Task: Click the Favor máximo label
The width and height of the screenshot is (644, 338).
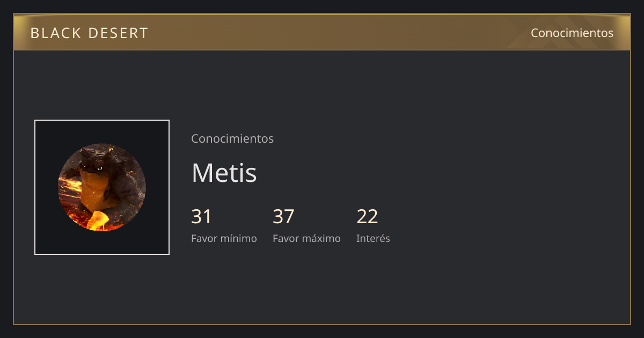Action: coord(306,238)
